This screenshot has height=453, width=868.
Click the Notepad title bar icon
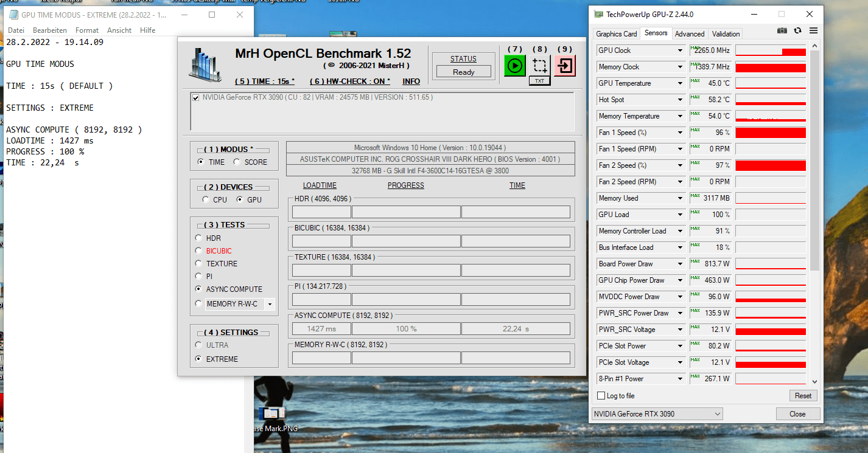(x=13, y=15)
